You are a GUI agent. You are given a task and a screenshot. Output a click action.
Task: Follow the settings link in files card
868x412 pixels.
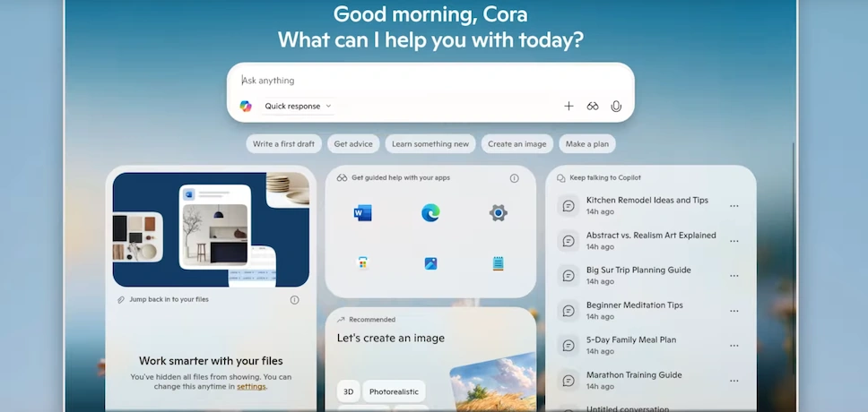(251, 387)
